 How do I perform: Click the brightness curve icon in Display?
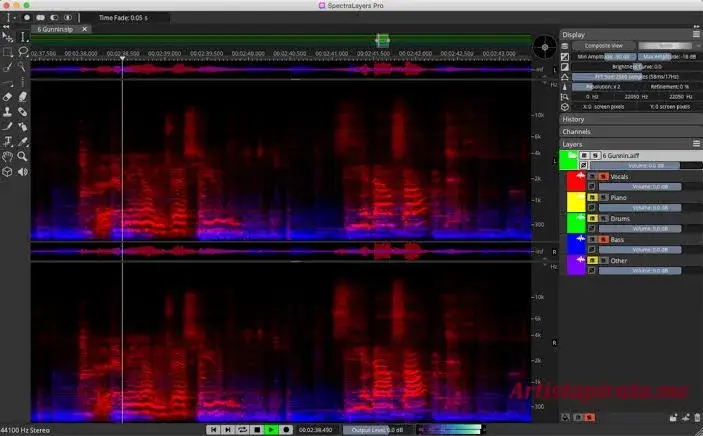click(x=565, y=67)
